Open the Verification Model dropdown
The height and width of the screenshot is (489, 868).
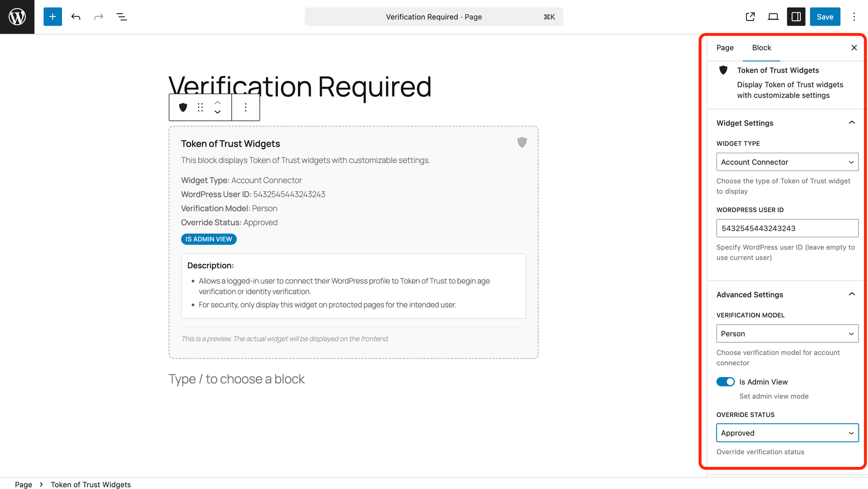(x=787, y=334)
